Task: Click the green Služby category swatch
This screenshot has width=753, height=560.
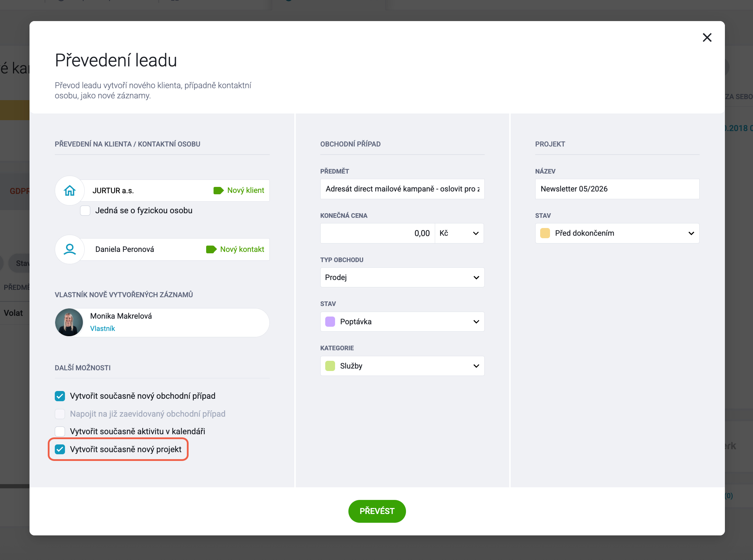Action: pyautogui.click(x=330, y=366)
